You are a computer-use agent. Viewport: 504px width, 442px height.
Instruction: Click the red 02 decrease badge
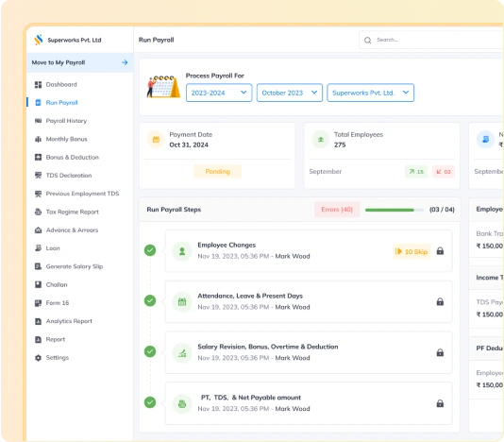click(444, 172)
